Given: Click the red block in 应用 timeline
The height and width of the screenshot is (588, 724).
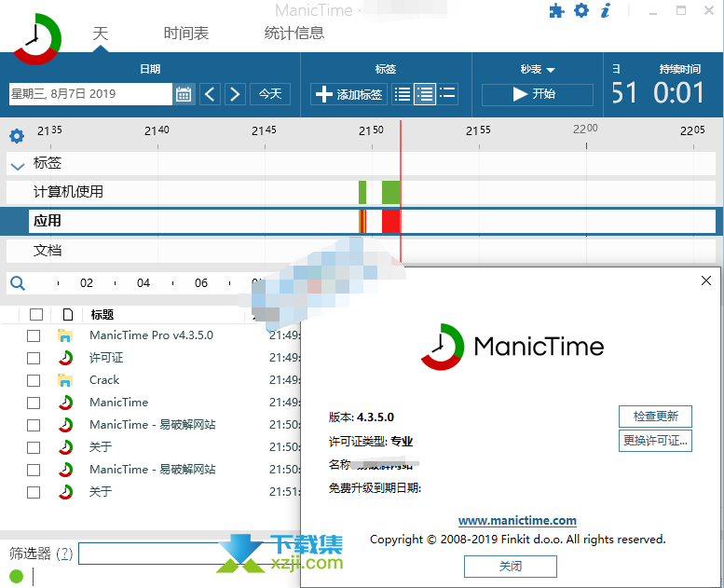Looking at the screenshot, I should pos(390,221).
